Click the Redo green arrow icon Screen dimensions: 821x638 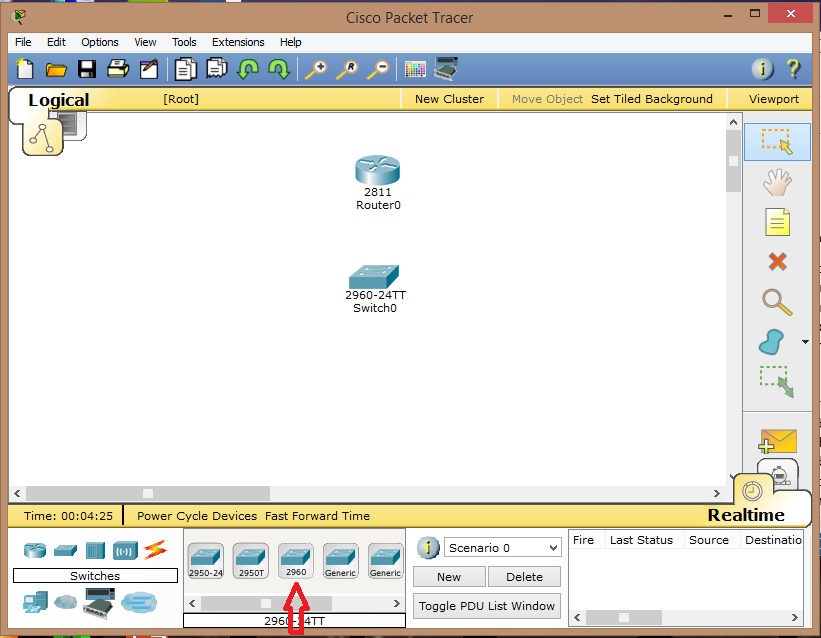click(279, 69)
